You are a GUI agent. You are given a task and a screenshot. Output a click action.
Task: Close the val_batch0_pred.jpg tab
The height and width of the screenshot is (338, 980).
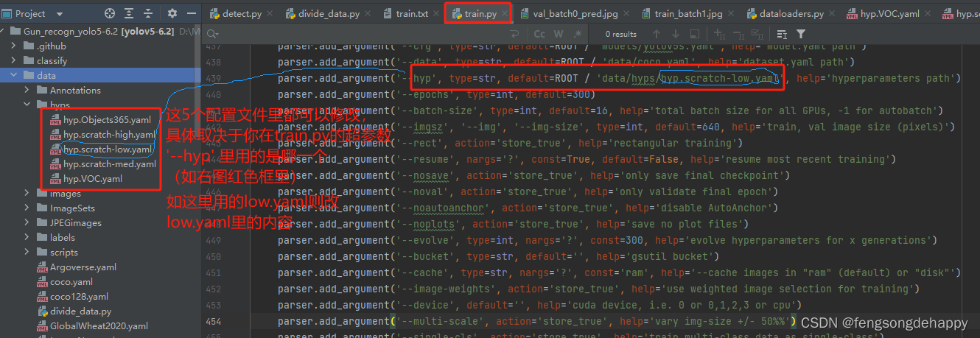click(x=628, y=13)
